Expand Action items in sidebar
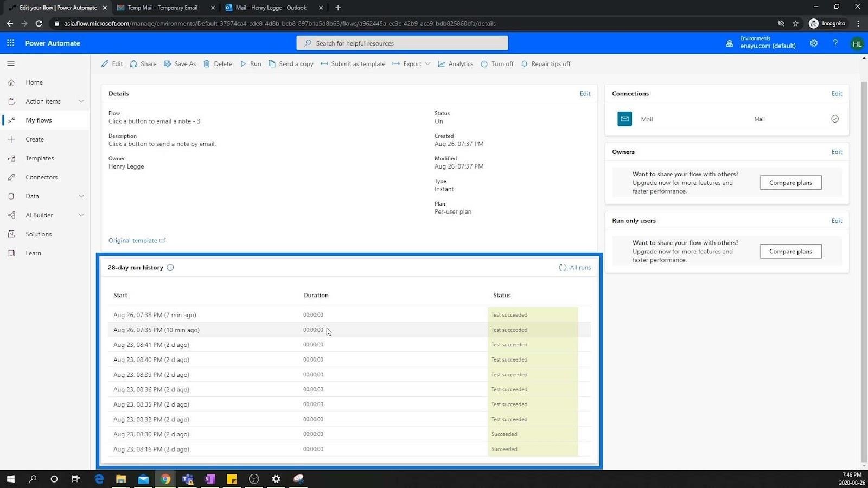This screenshot has height=488, width=868. (x=81, y=101)
